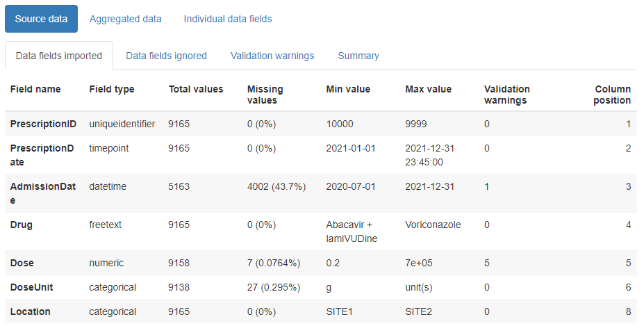Select Data fields imported sub-tab

click(59, 56)
